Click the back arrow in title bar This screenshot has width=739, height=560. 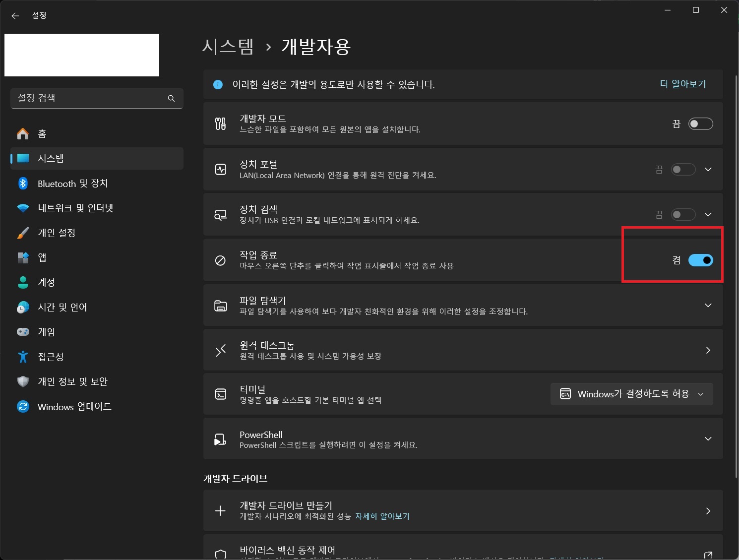15,16
